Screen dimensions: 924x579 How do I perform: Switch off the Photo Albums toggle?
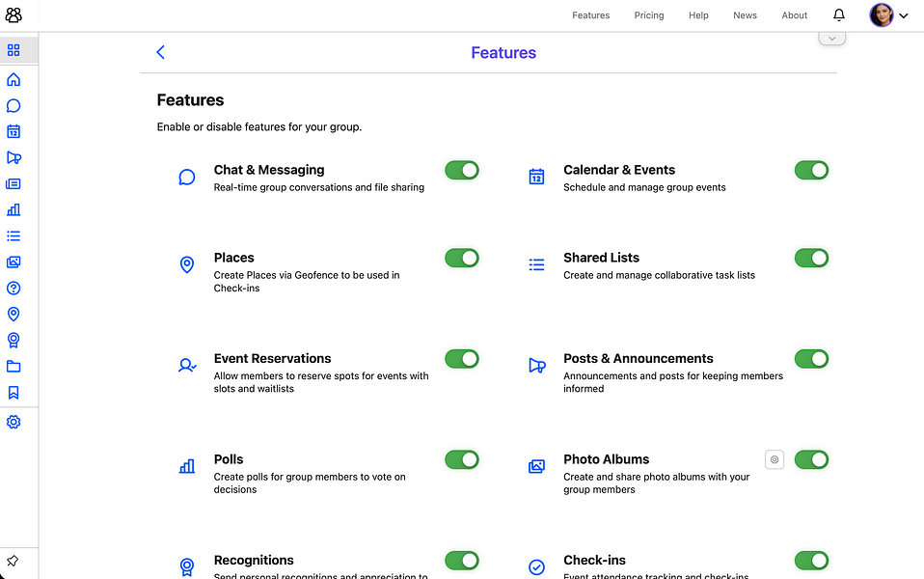click(x=811, y=460)
